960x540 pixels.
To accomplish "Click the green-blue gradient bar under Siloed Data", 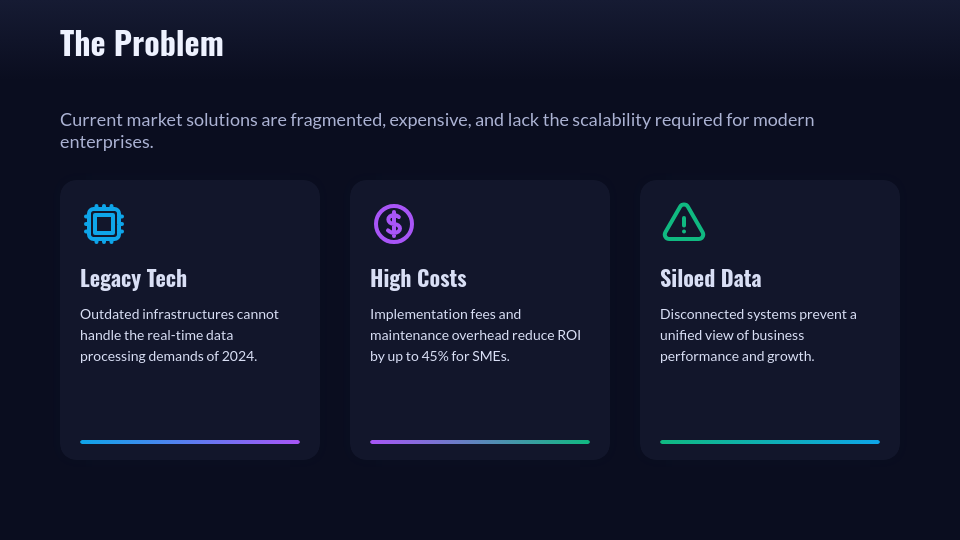I will (770, 441).
